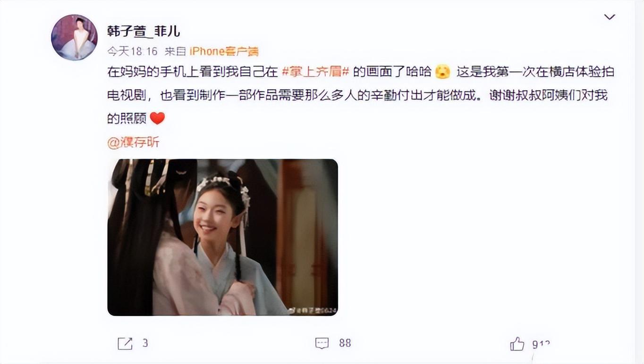Open the #掌上齐眉# hashtag topic
644x364 pixels.
[x=315, y=72]
